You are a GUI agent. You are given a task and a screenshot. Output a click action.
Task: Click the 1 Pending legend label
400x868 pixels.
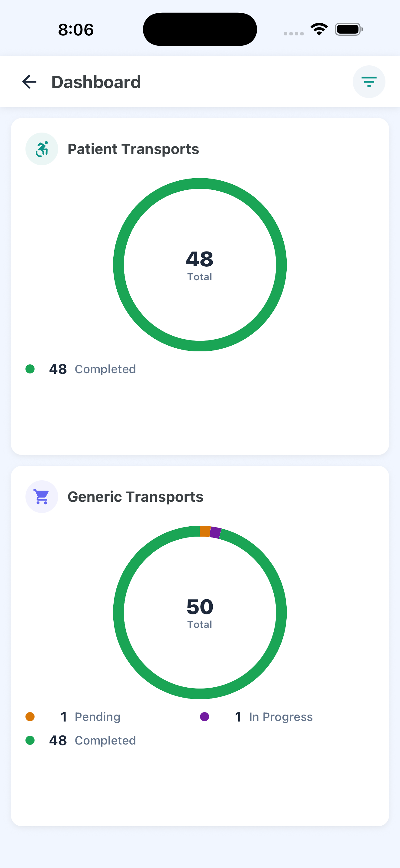(90, 717)
